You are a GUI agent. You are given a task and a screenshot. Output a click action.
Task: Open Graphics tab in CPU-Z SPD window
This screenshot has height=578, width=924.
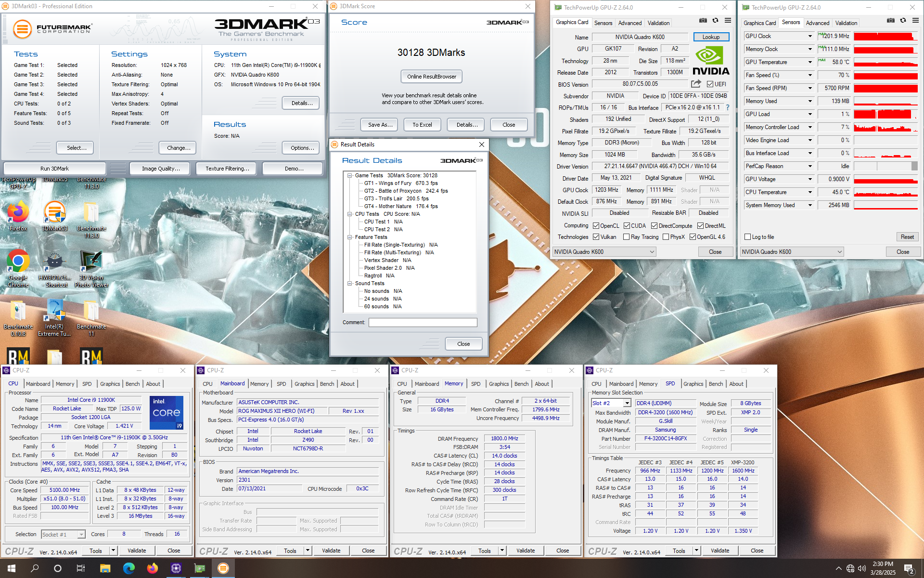click(x=693, y=384)
